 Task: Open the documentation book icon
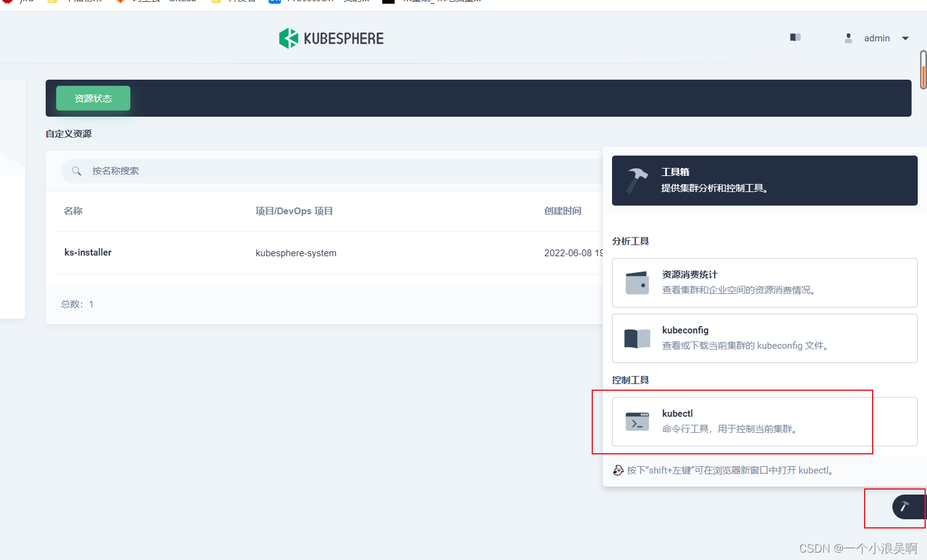[795, 38]
